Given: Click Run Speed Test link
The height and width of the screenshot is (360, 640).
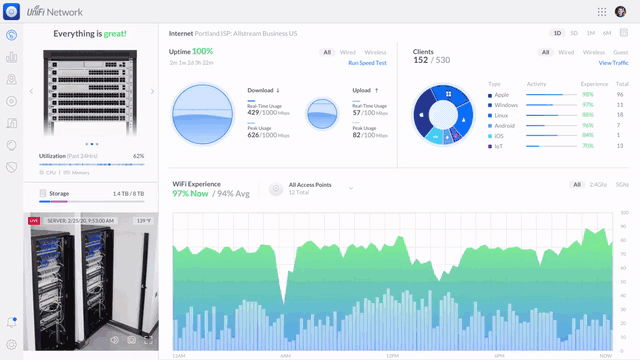Looking at the screenshot, I should (x=367, y=63).
